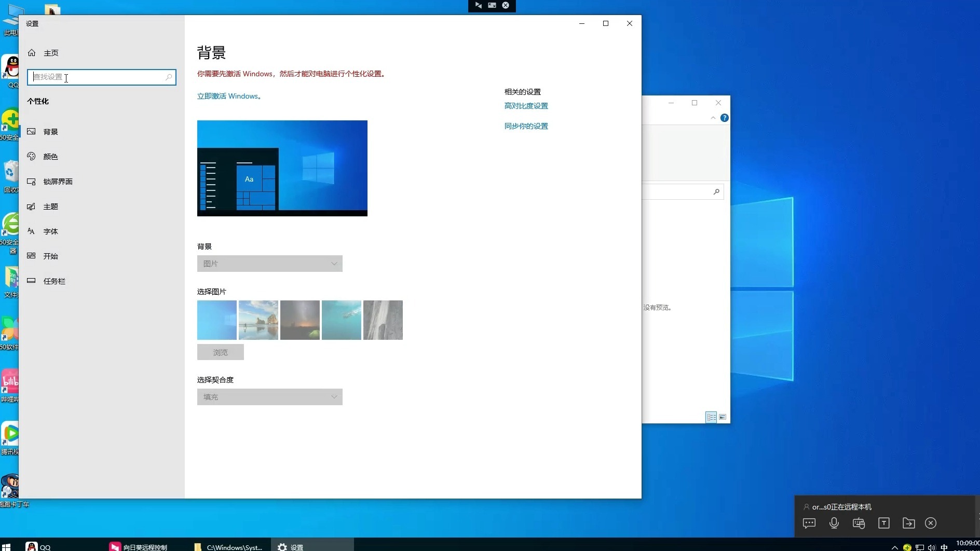
Task: Click the keyboard icon in top remote bar
Action: point(492,5)
